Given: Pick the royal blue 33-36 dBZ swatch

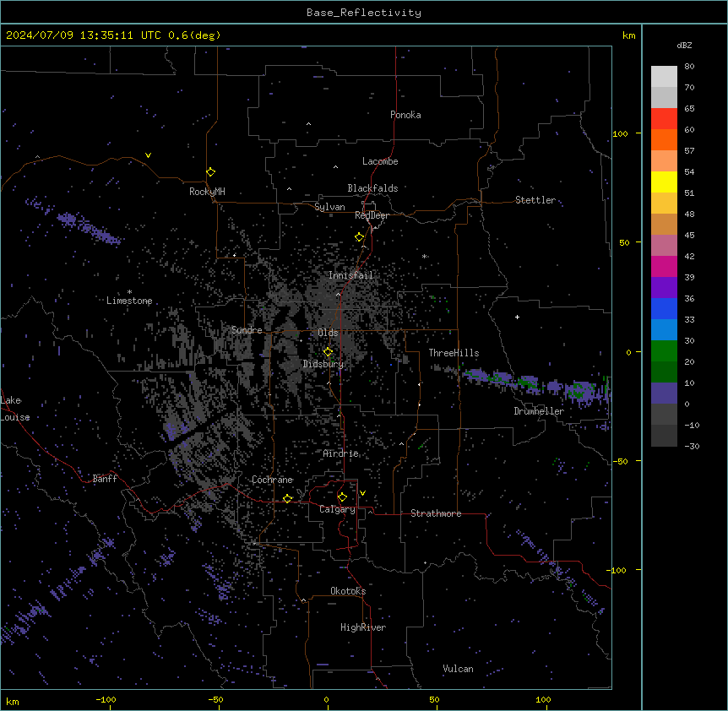Looking at the screenshot, I should (664, 308).
